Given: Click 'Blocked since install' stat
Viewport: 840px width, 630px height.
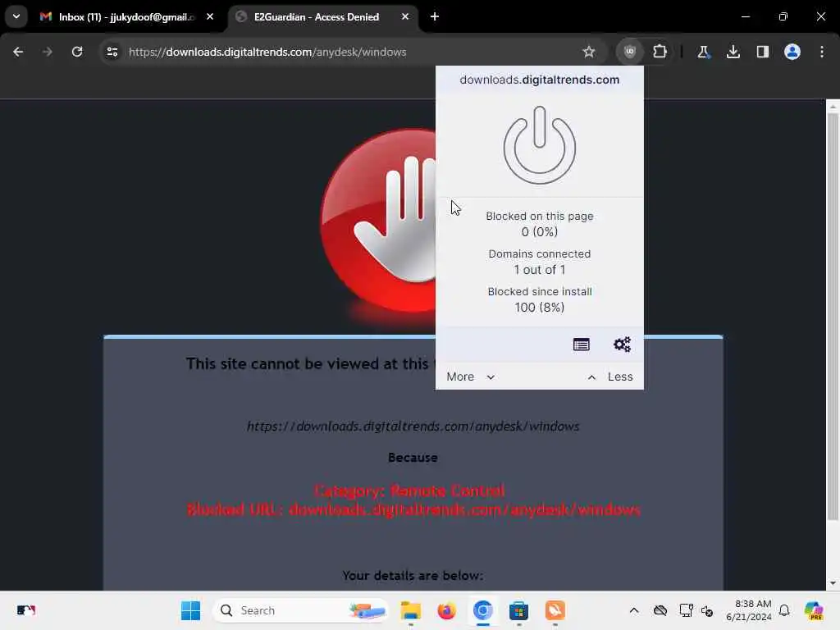Looking at the screenshot, I should click(x=540, y=299).
